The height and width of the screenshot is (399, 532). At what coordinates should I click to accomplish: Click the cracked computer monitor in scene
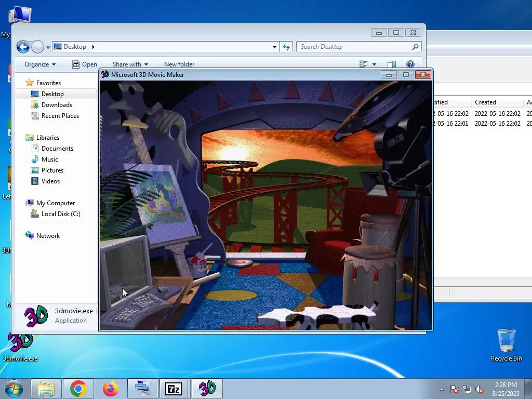tap(126, 270)
